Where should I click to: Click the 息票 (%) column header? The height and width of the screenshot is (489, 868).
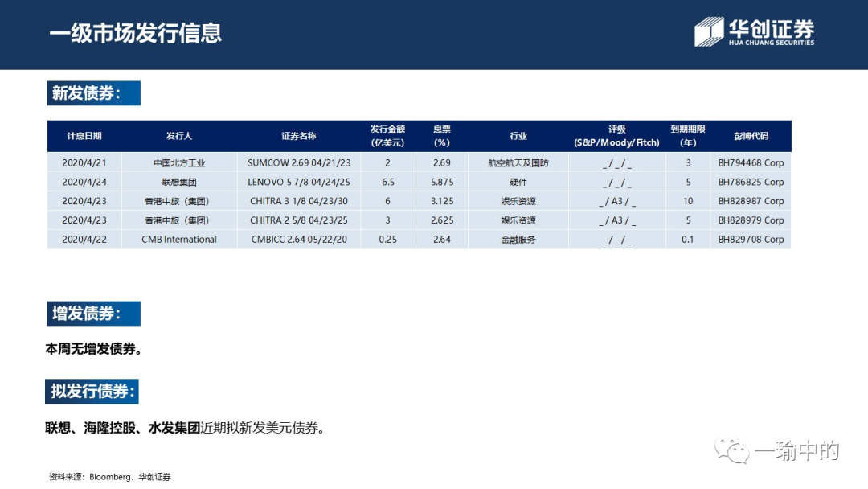click(x=442, y=136)
